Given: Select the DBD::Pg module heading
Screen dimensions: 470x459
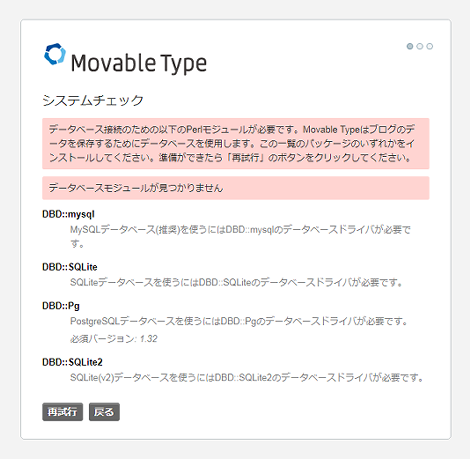Looking at the screenshot, I should coord(61,306).
